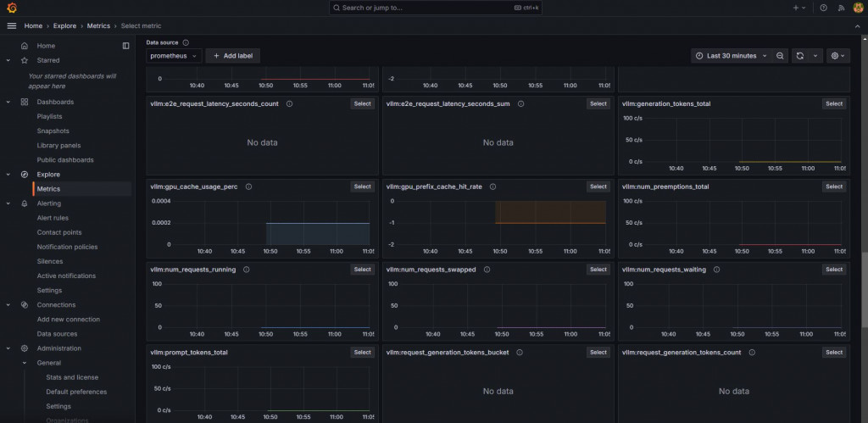The height and width of the screenshot is (423, 868).
Task: Collapse the Administration section chevron
Action: pyautogui.click(x=8, y=348)
